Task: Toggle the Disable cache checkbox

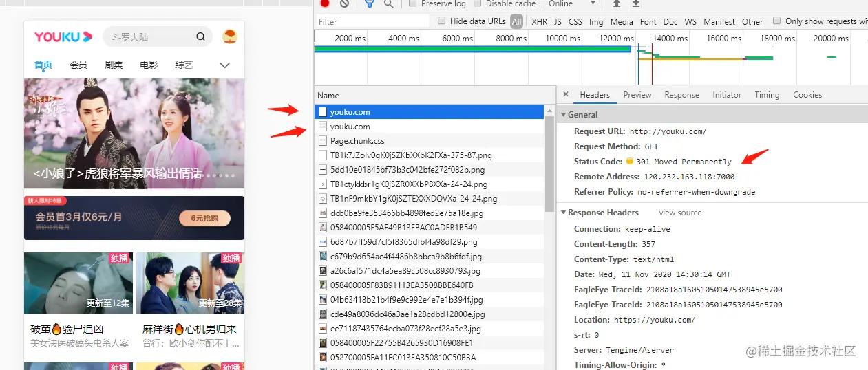Action: 476,3
